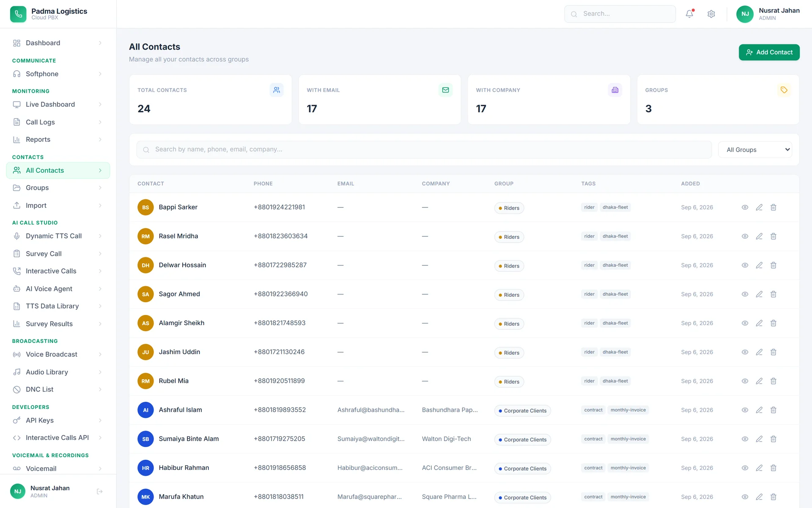The image size is (812, 508).
Task: Delete Rubel Mia using trash icon
Action: tap(774, 381)
